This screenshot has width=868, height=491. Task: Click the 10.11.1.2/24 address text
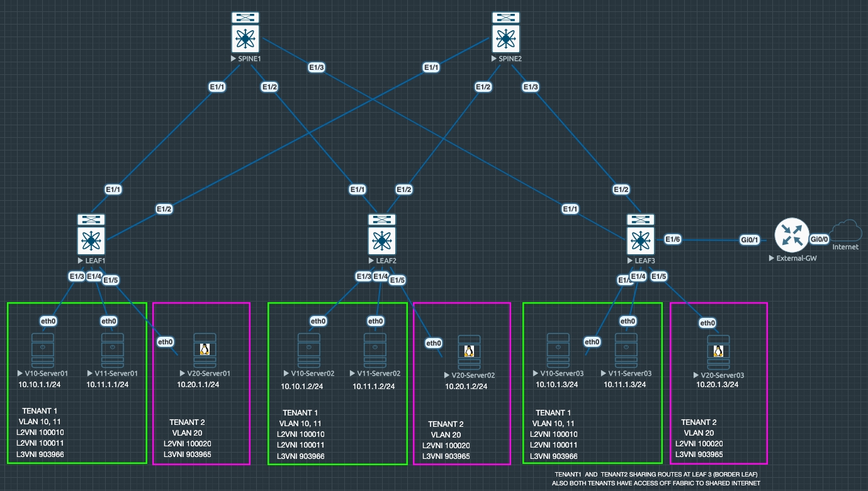point(373,387)
